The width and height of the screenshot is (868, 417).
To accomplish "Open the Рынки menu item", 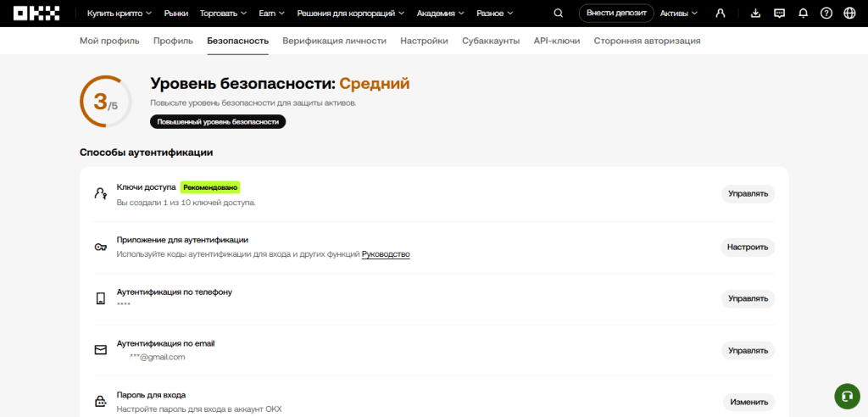I will 176,14.
